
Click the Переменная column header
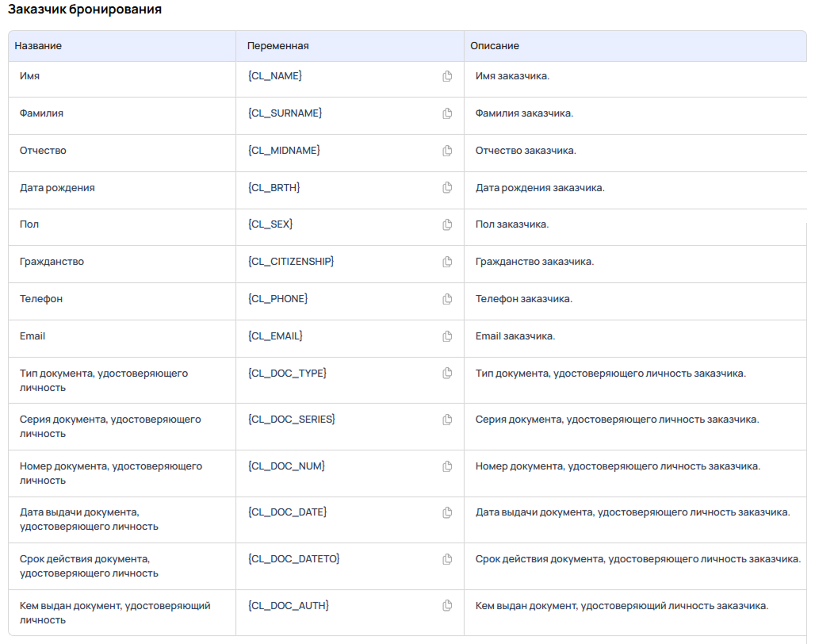(277, 46)
